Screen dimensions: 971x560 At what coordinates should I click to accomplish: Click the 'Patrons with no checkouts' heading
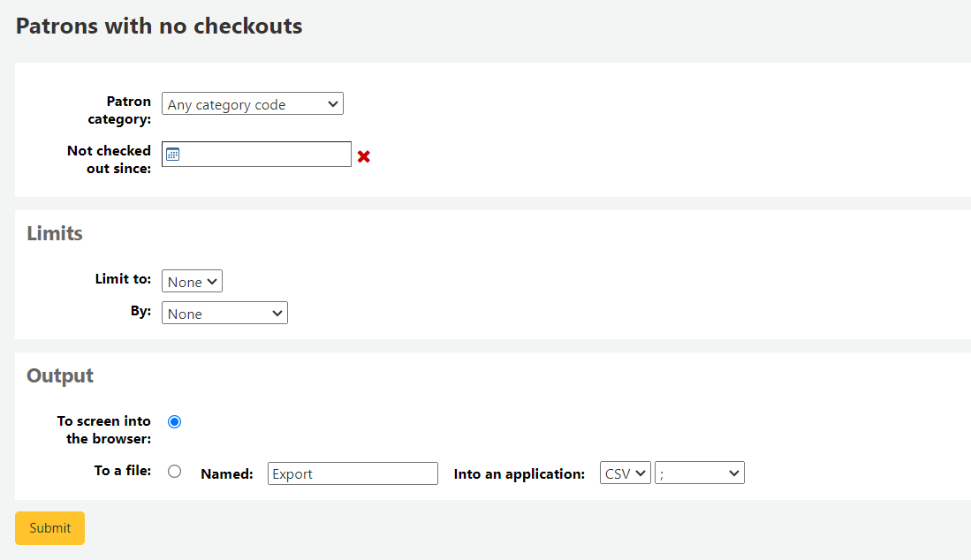click(x=158, y=26)
